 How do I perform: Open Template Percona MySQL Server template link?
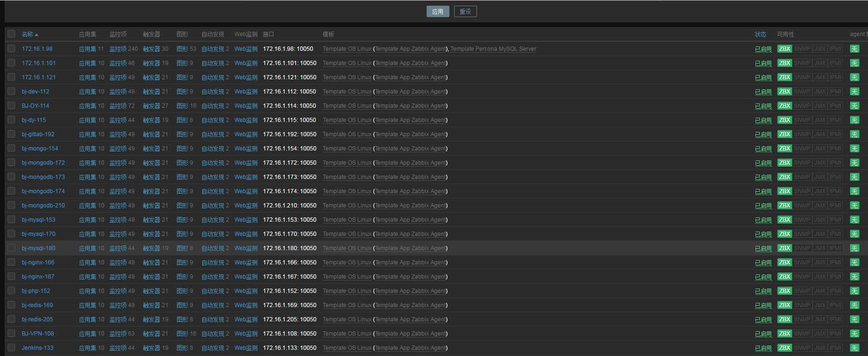click(x=493, y=49)
